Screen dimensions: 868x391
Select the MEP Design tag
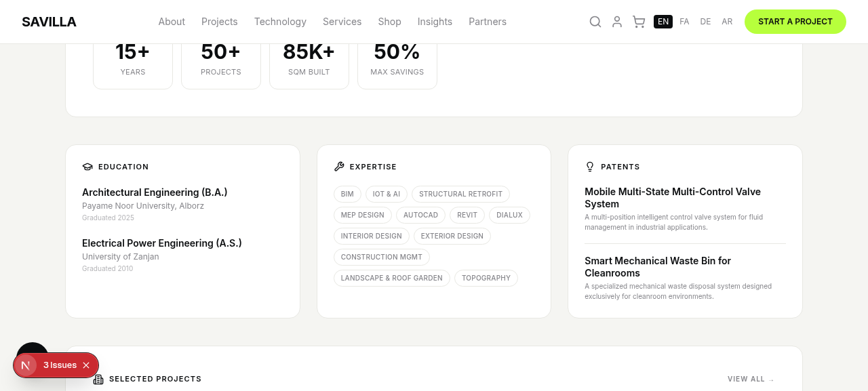click(363, 215)
